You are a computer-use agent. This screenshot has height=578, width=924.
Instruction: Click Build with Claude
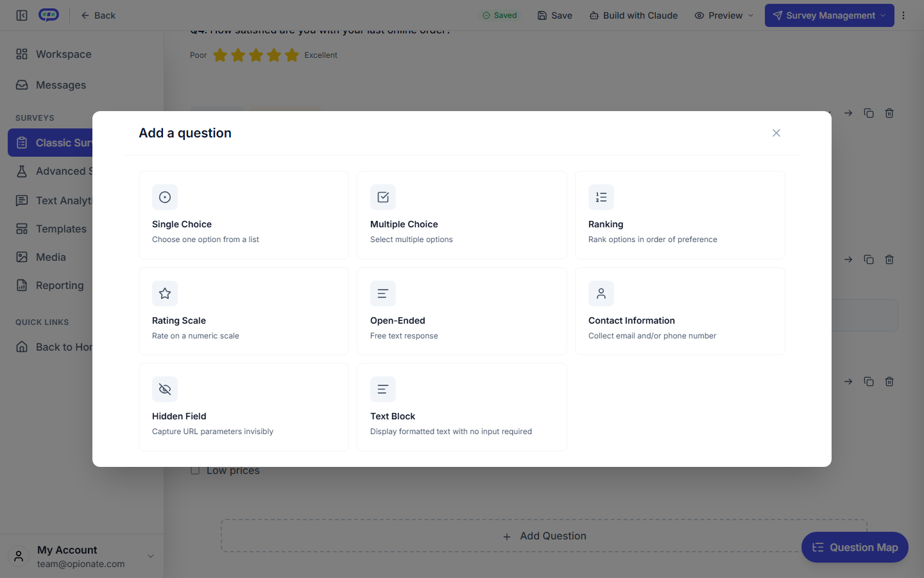tap(634, 15)
